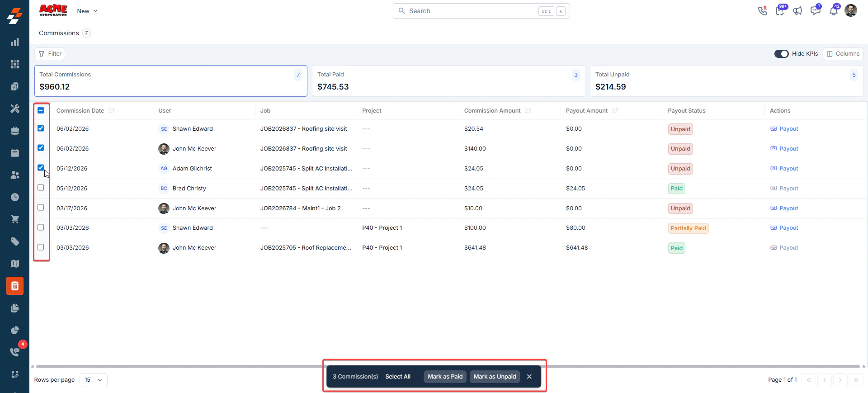
Task: Open the calendar sidebar icon
Action: pos(15,153)
